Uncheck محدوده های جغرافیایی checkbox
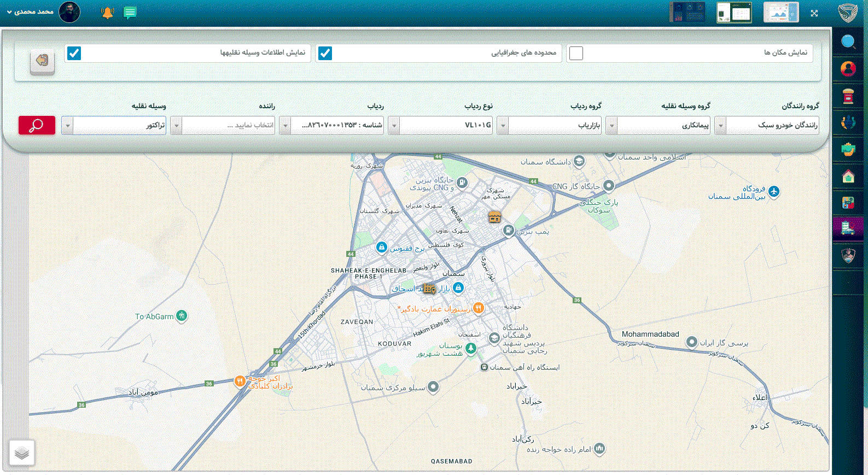This screenshot has height=475, width=868. [x=325, y=53]
